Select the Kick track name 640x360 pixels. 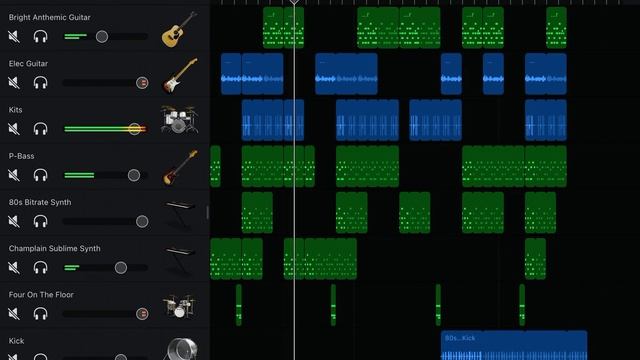pyautogui.click(x=16, y=341)
